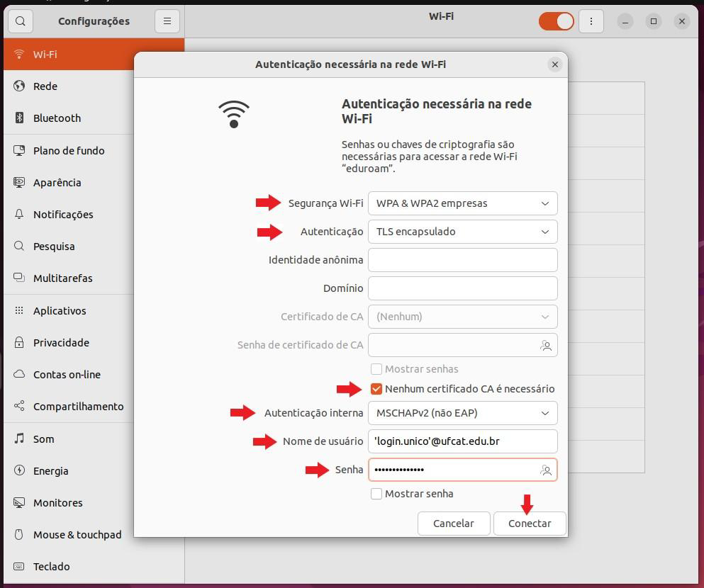
Task: Open the disabled Certificado de CA dropdown
Action: point(463,317)
